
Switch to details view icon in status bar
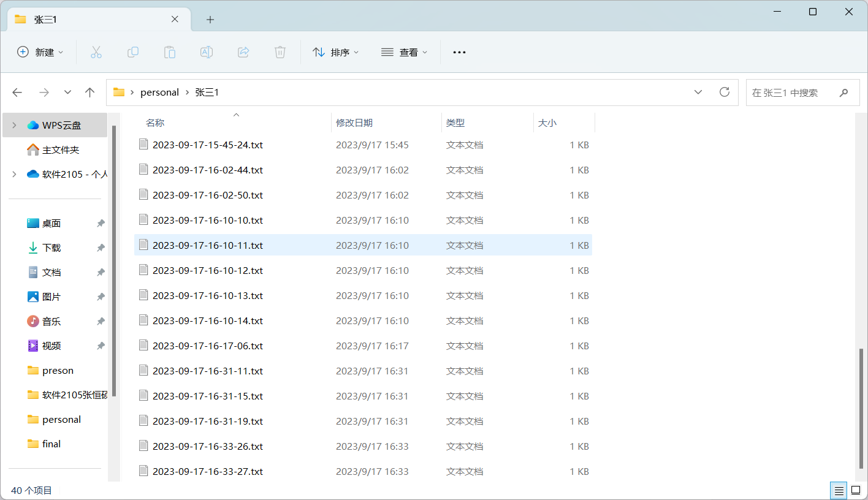pos(839,490)
